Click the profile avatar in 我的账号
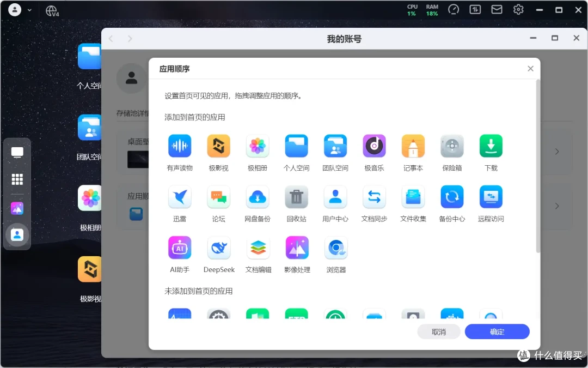Viewport: 588px width, 368px height. (x=131, y=78)
